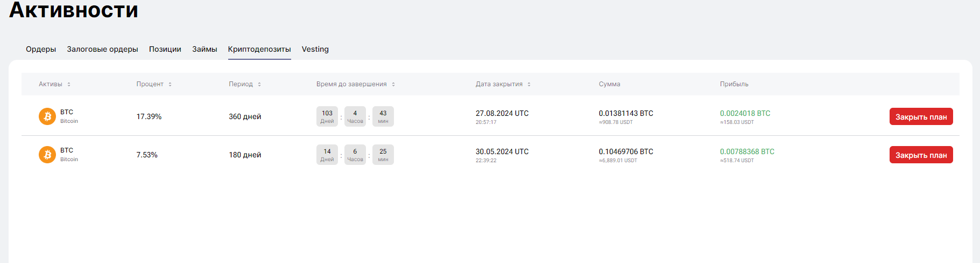Image resolution: width=980 pixels, height=263 pixels.
Task: Click the 0.0024018 BTC profit value
Action: click(745, 113)
